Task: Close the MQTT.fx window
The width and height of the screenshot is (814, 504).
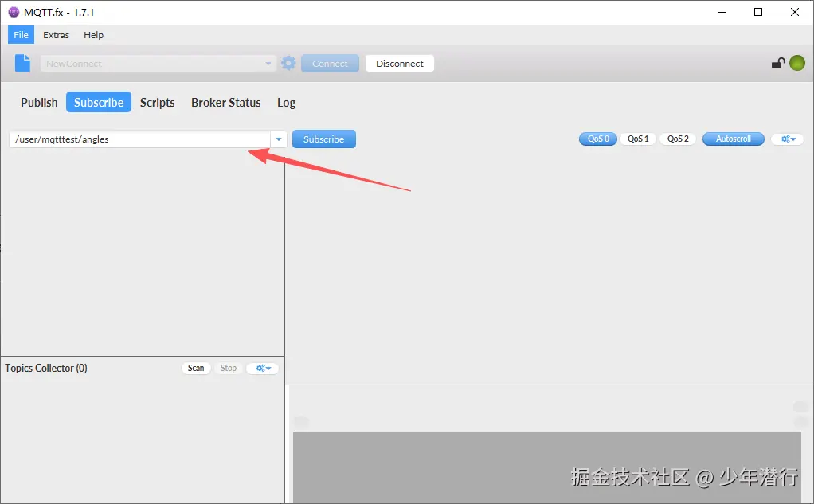Action: click(x=794, y=12)
